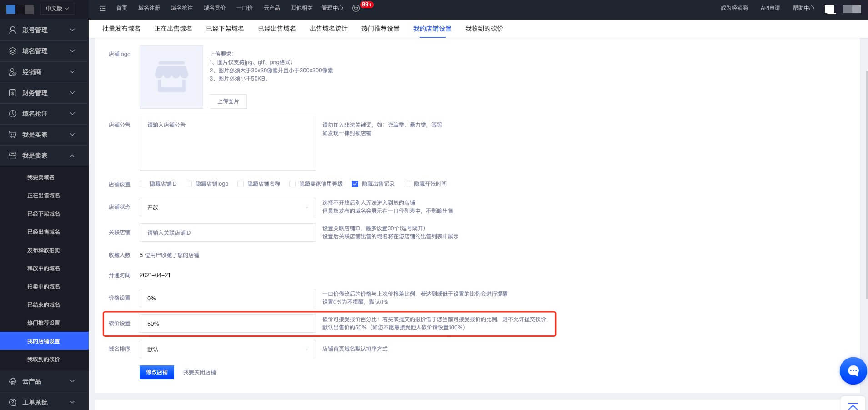Click the 砍价设置 input field showing 50%

pos(227,324)
